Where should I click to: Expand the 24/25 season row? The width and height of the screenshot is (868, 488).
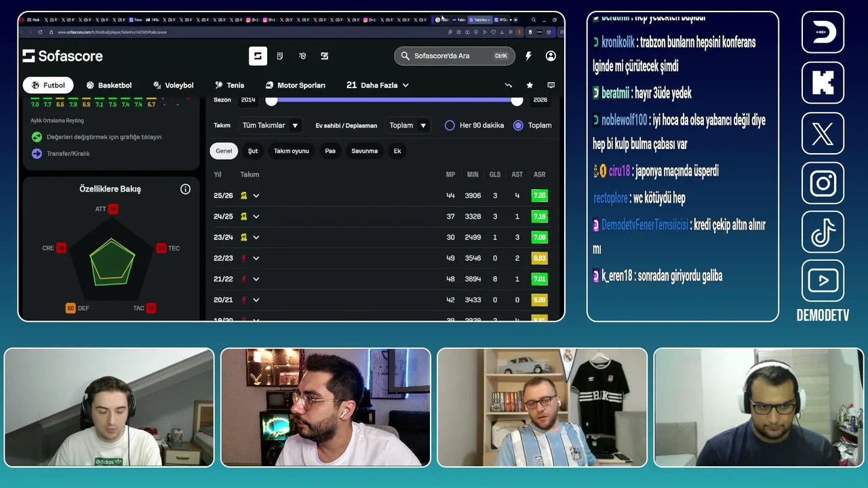coord(256,217)
